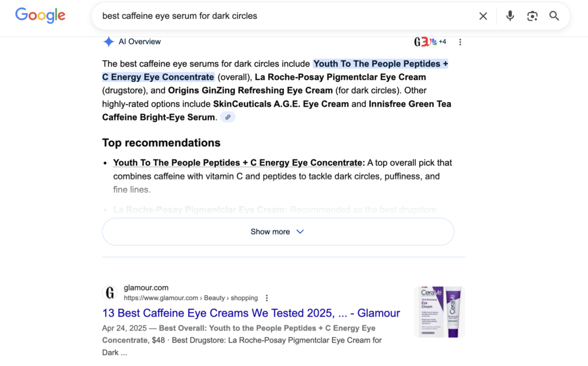Viewport: 588px width, 366px height.
Task: Click the glamour.com site name
Action: (146, 288)
